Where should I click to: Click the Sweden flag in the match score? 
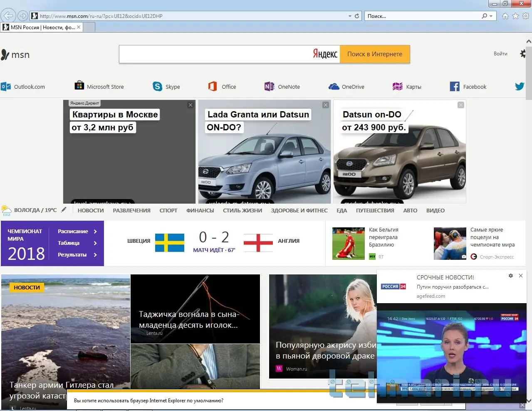170,243
